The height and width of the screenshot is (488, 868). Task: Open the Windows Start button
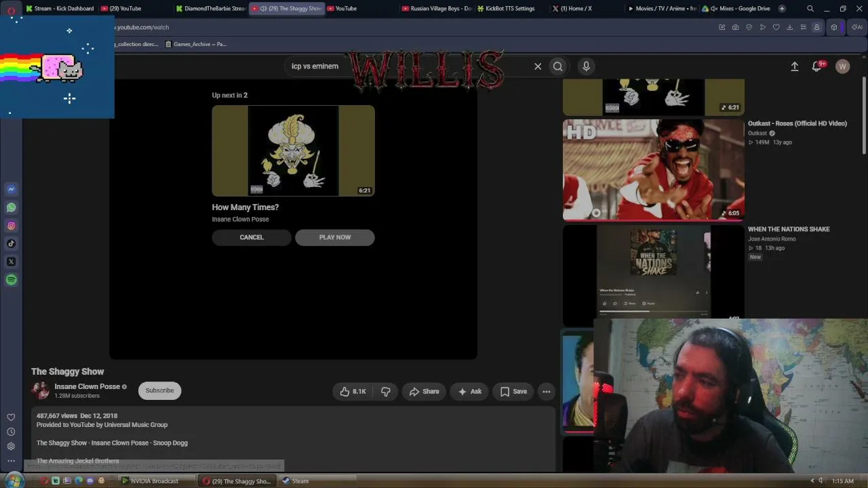(13, 481)
